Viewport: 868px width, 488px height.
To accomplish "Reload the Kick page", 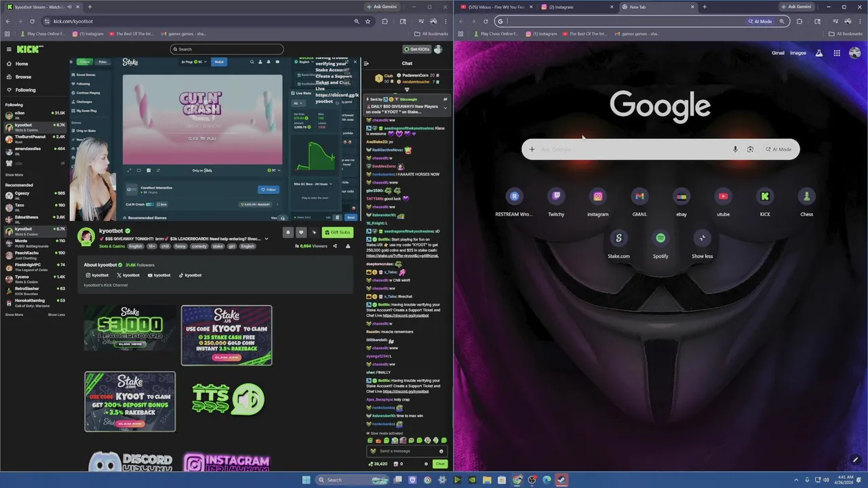I will coord(32,21).
